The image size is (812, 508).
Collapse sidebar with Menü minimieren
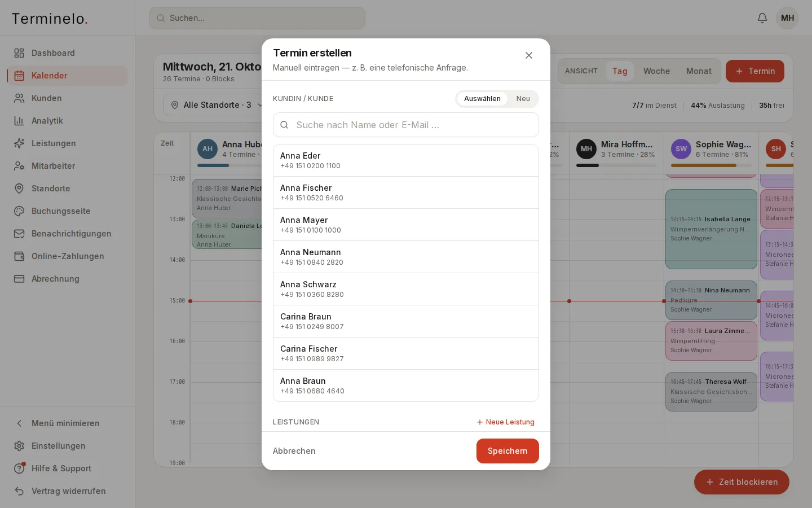68,423
